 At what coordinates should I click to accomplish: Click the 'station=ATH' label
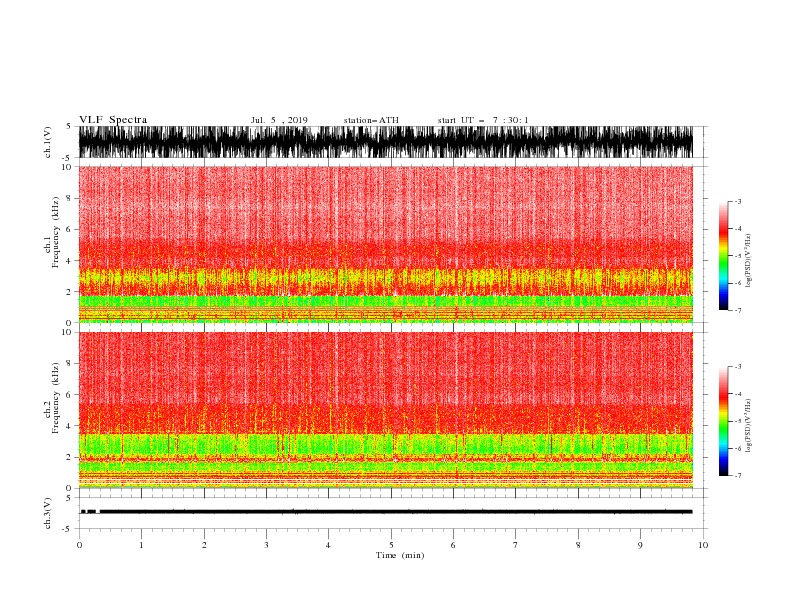(371, 120)
